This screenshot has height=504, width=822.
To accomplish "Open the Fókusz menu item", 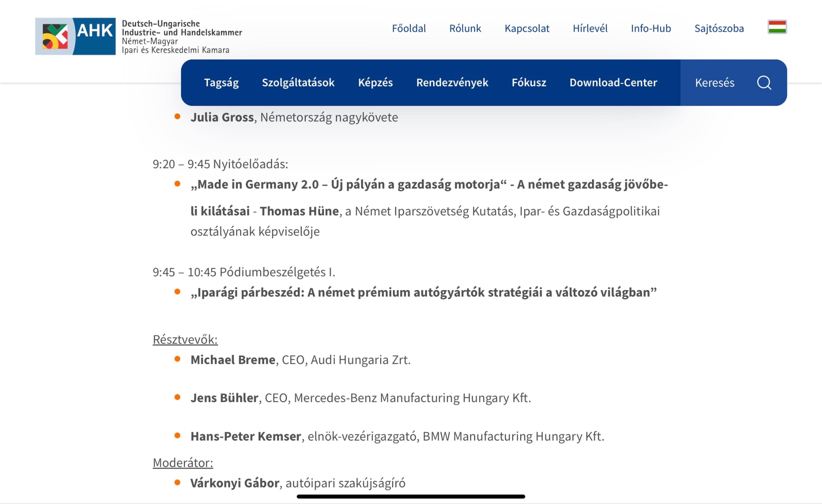I will pos(529,83).
